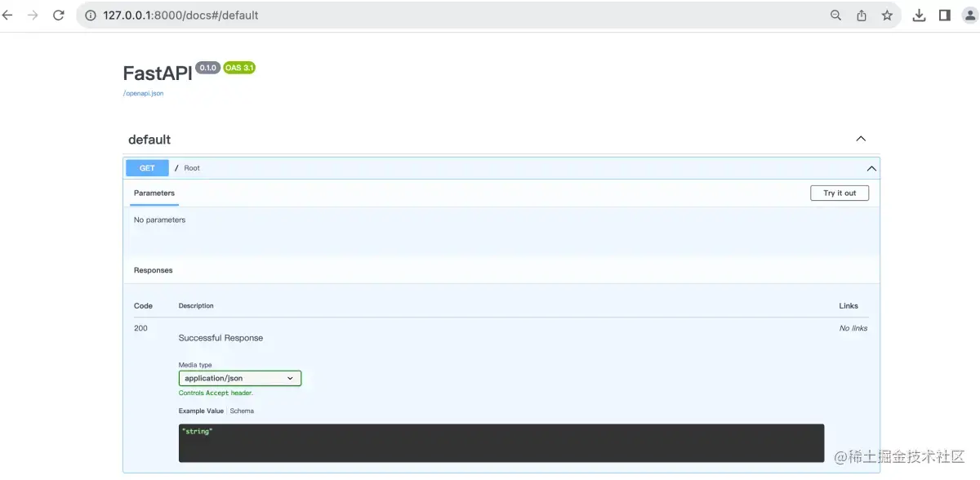The image size is (980, 480).
Task: Click the site info icon in address bar
Action: [x=91, y=16]
